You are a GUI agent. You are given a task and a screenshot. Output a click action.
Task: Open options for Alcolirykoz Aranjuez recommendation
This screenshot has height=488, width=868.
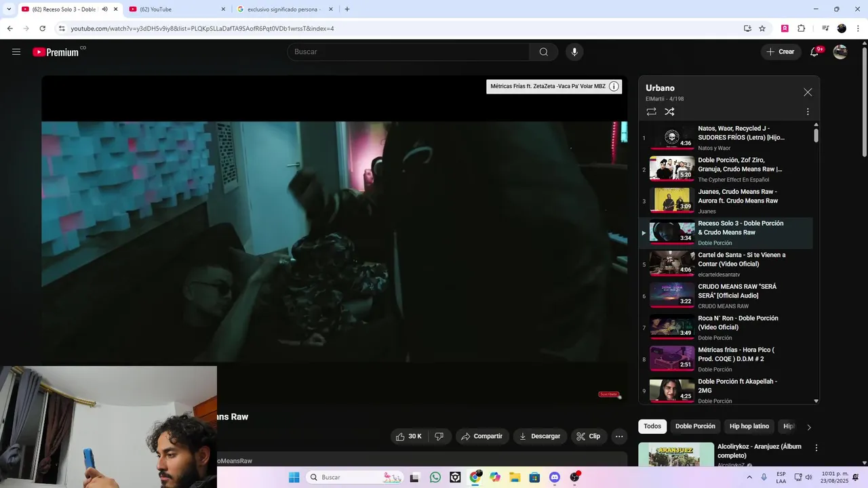coord(816,448)
